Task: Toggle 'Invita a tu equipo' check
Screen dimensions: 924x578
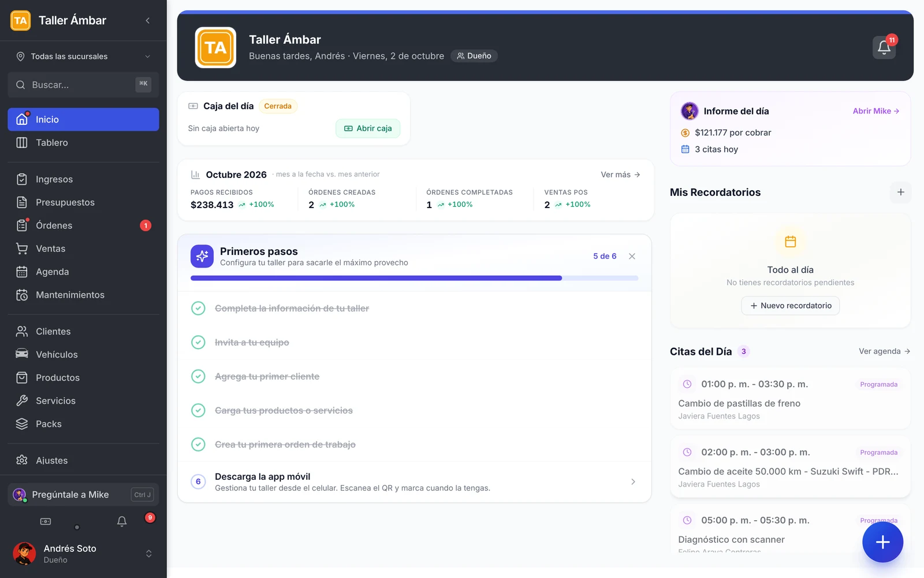Action: (x=198, y=343)
